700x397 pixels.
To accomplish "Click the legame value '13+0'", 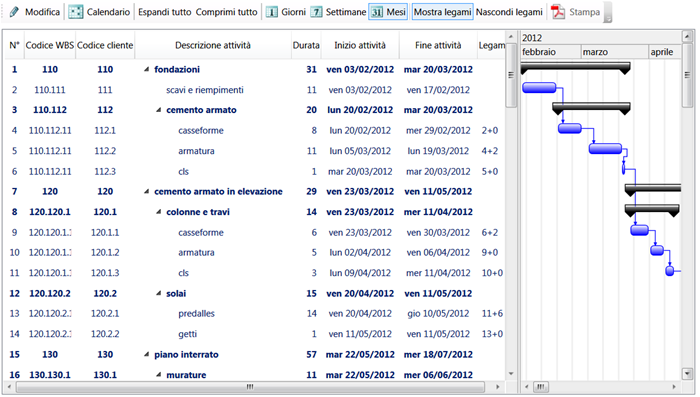I will click(492, 334).
